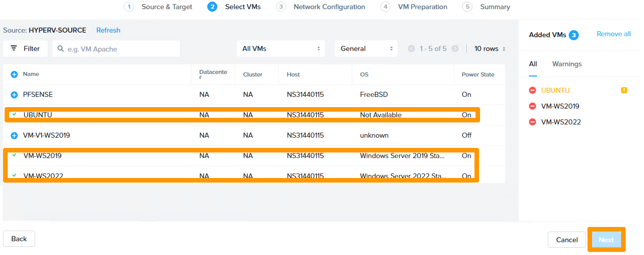The height and width of the screenshot is (255, 644).
Task: Go to next page of VM results
Action: (x=455, y=49)
